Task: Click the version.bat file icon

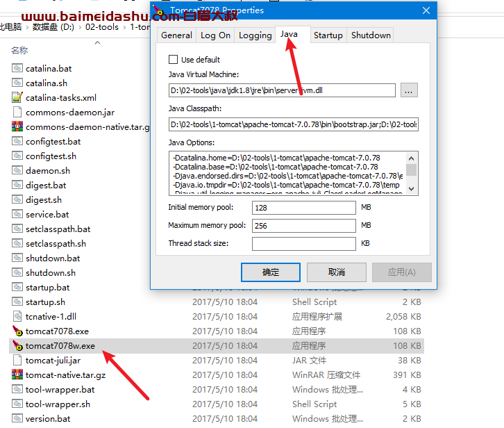Action: [17, 418]
